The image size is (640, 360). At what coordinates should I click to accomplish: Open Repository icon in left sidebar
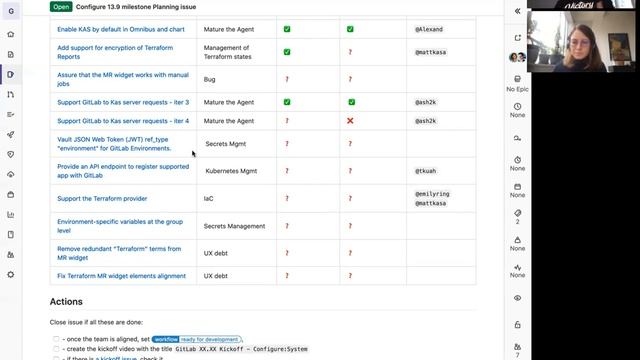point(11,54)
